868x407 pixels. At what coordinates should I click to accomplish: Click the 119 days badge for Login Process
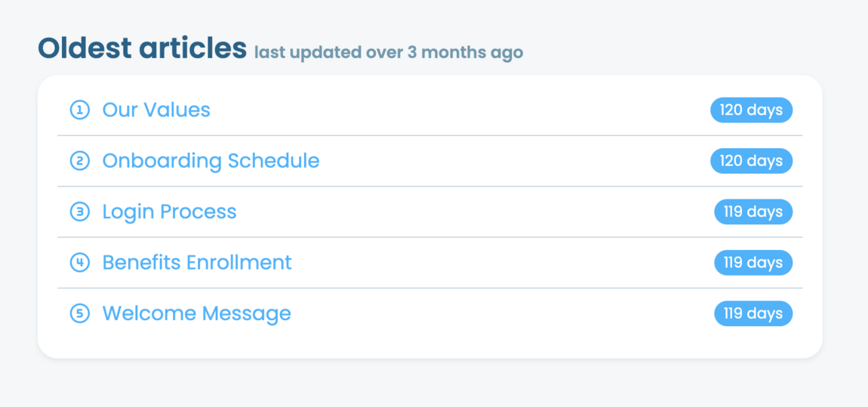click(753, 212)
